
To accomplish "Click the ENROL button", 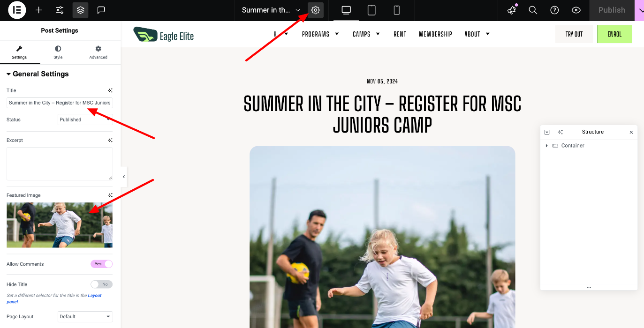I will [x=614, y=34].
